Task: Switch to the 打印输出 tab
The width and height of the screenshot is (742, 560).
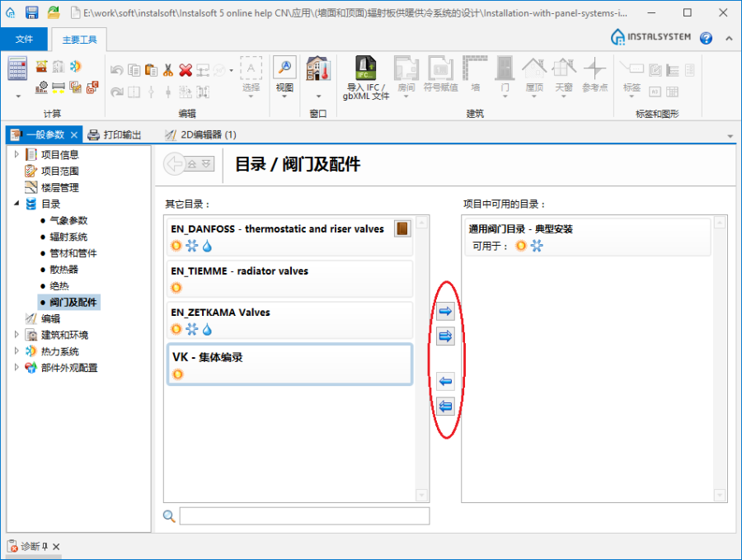Action: point(114,135)
